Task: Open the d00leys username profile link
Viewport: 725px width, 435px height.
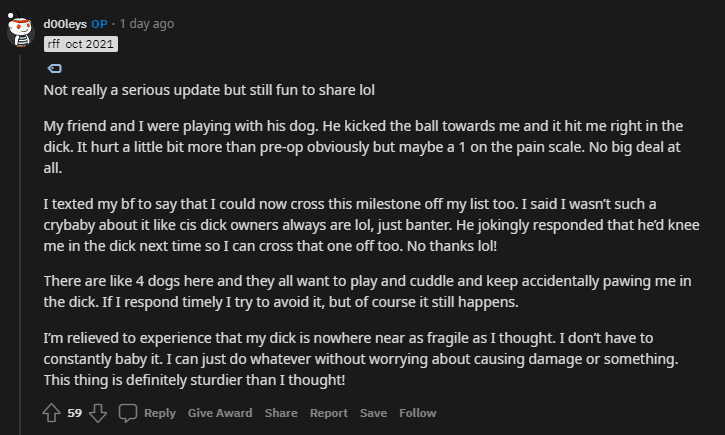Action: 65,24
